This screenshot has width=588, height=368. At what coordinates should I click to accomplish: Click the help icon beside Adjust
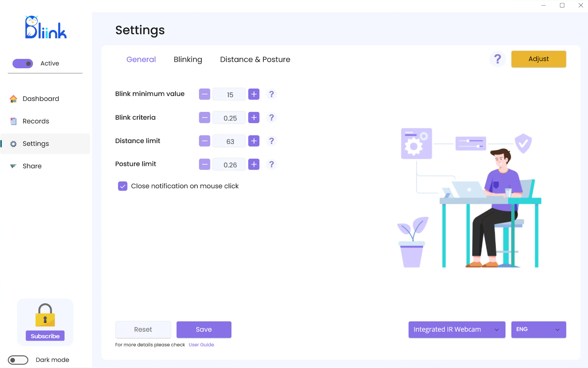click(497, 59)
